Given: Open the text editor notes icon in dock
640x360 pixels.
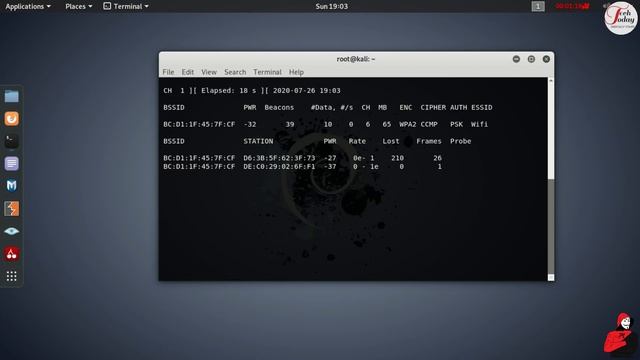Looking at the screenshot, I should [x=11, y=164].
